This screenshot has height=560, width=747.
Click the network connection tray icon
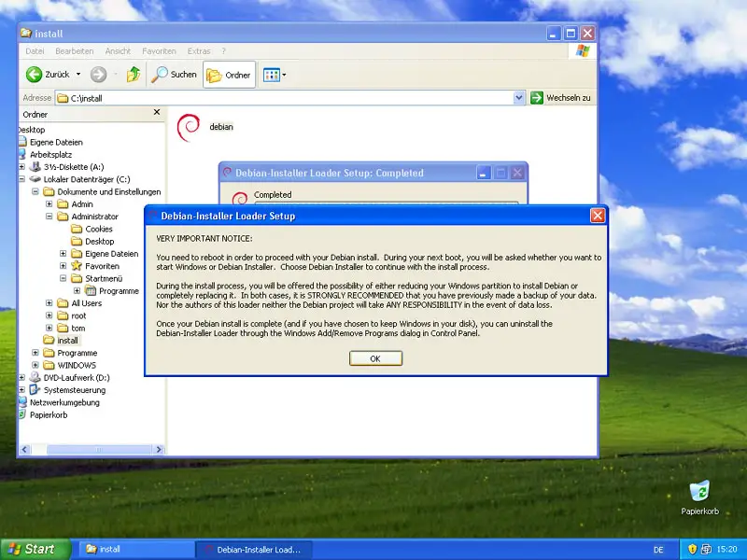click(706, 549)
